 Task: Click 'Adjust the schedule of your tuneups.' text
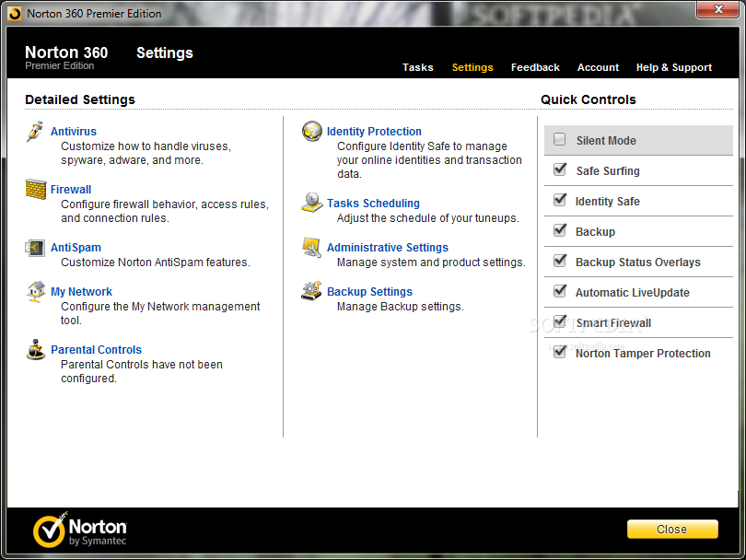(427, 218)
